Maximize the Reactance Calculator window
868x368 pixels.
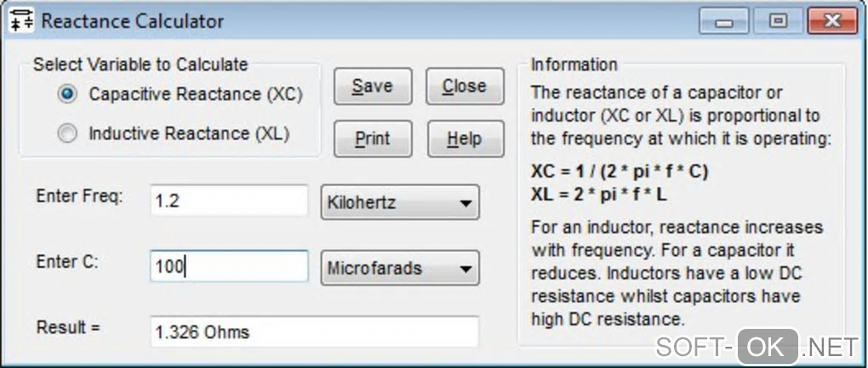pyautogui.click(x=777, y=22)
